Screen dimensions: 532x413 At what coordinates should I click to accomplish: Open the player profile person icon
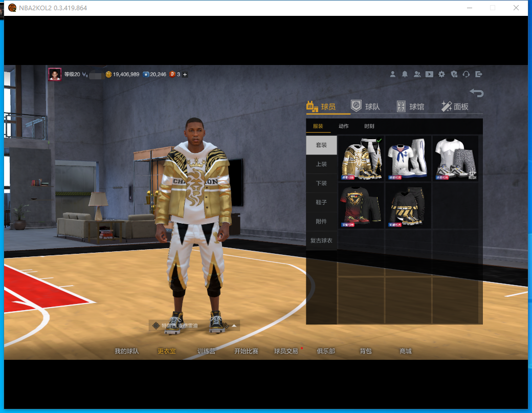coord(392,74)
